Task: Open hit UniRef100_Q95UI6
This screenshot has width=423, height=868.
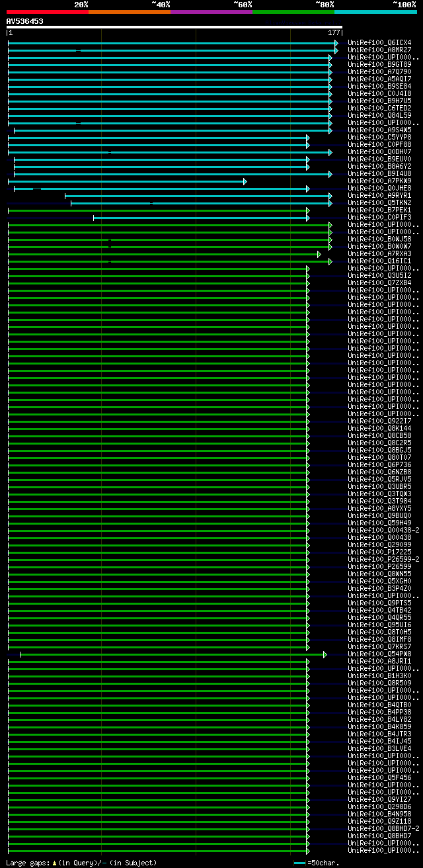Action: (x=379, y=625)
